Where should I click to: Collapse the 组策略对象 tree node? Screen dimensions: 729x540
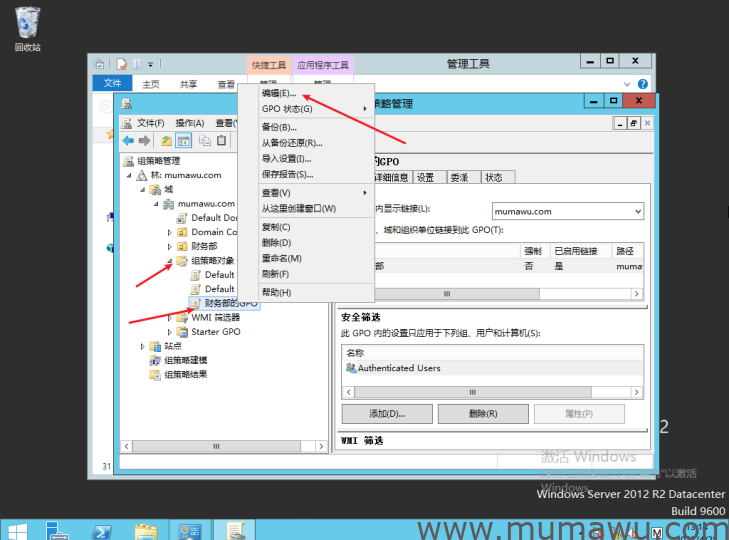[x=169, y=260]
